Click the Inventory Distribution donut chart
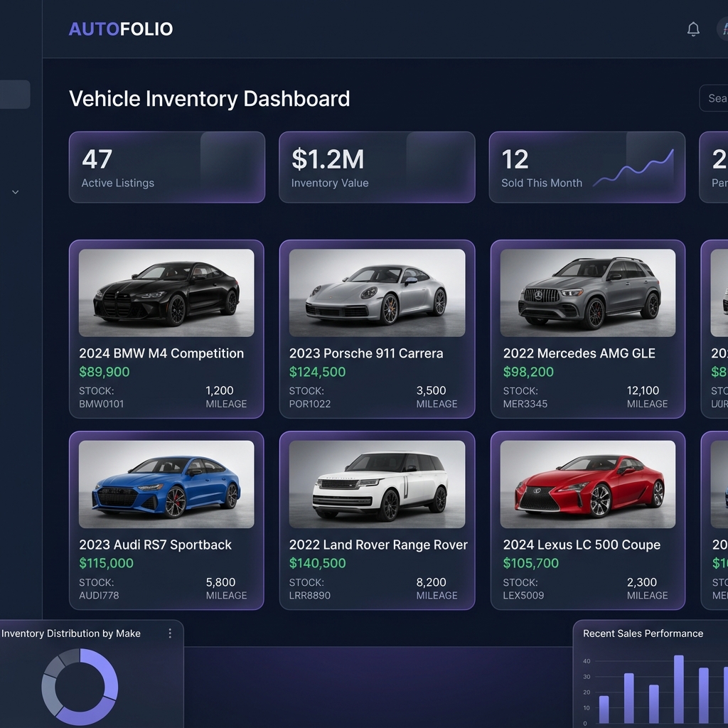 (80, 687)
